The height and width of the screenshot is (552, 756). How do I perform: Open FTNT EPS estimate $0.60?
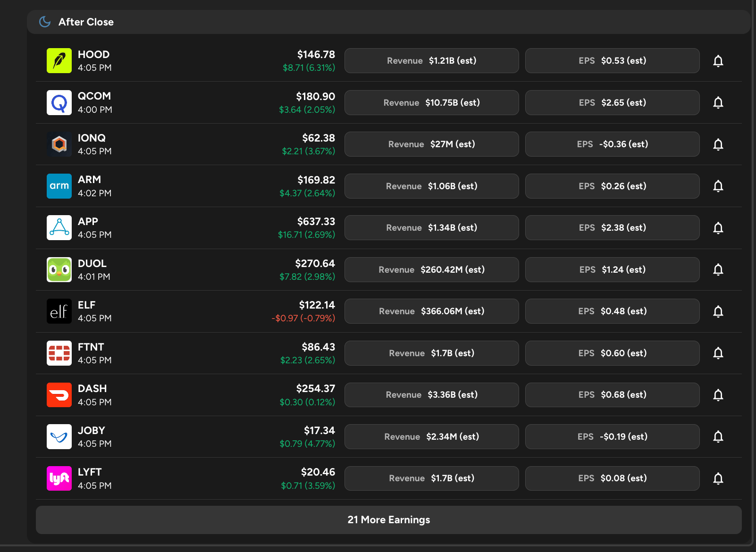(613, 353)
